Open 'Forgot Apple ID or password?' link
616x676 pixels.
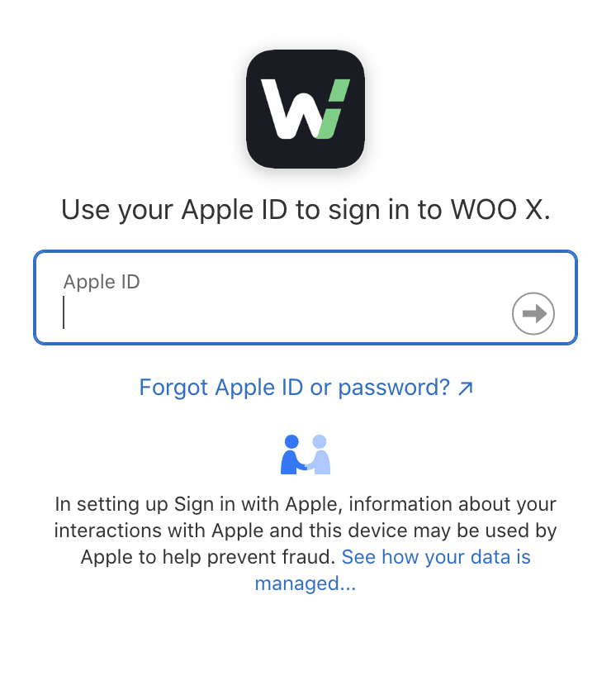[x=306, y=387]
